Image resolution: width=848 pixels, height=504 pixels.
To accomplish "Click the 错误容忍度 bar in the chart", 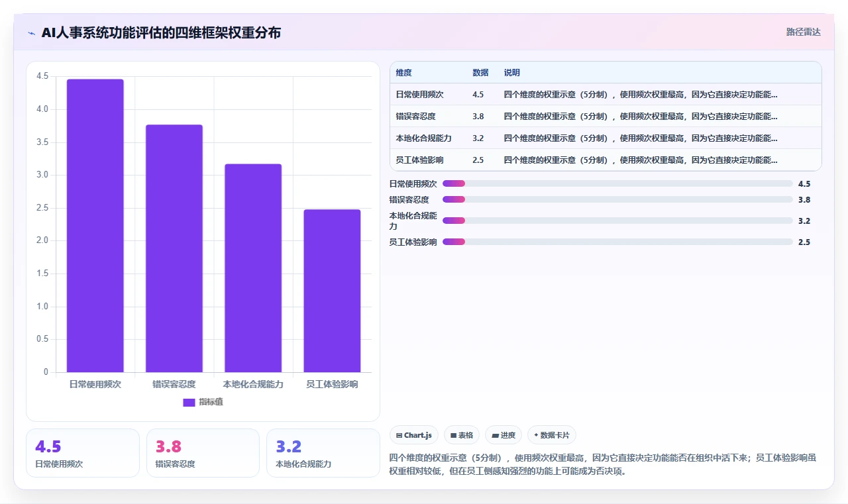I will (x=174, y=248).
